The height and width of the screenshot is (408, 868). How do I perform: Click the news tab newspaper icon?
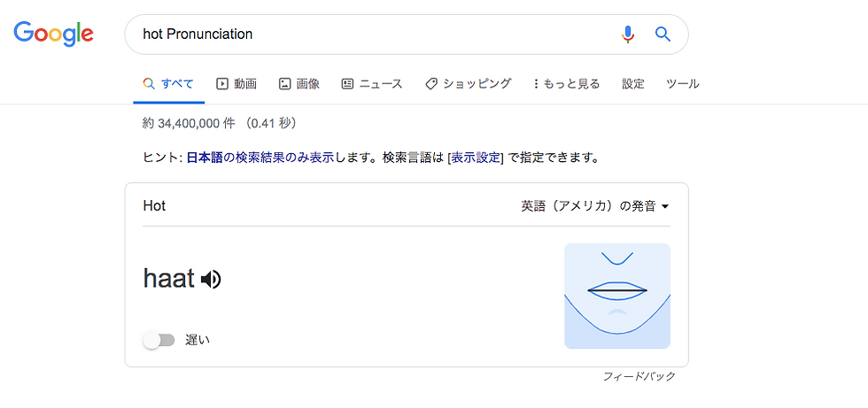[x=347, y=84]
